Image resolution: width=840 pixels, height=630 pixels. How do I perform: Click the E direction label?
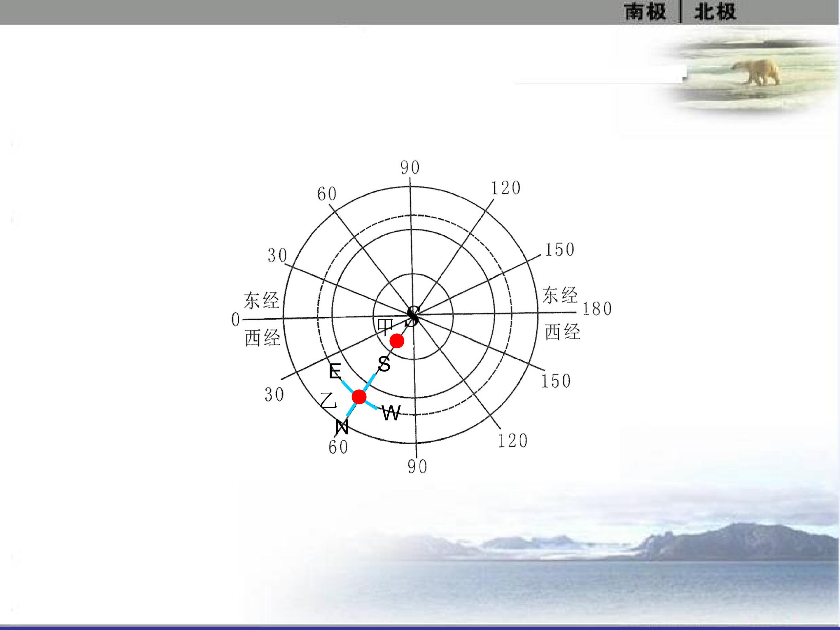(x=335, y=371)
